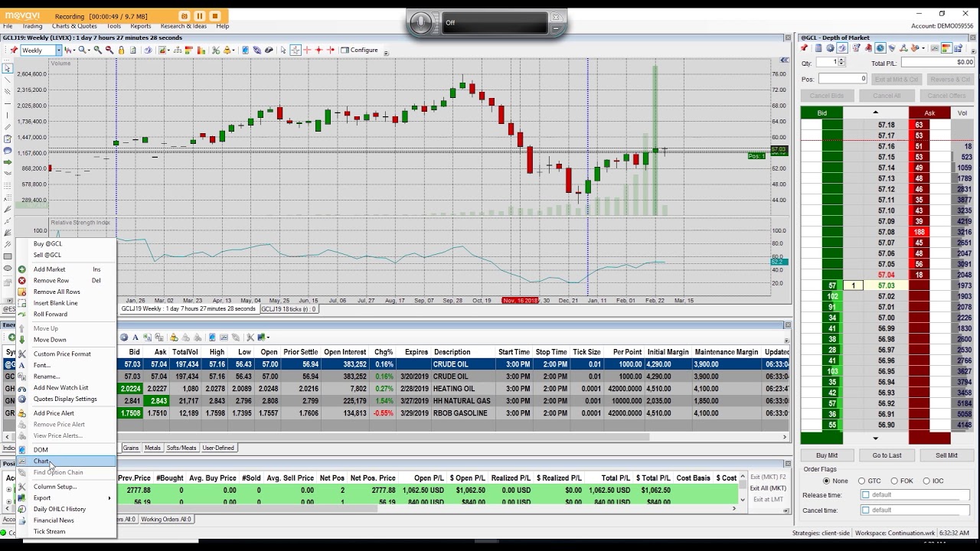Click the padlock icon on chart toolbar
Image resolution: width=980 pixels, height=551 pixels.
click(x=121, y=51)
